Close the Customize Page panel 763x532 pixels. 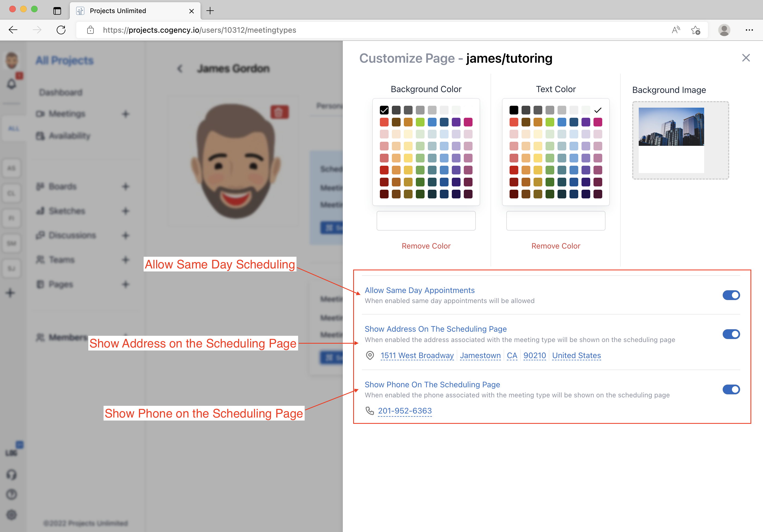pos(746,58)
